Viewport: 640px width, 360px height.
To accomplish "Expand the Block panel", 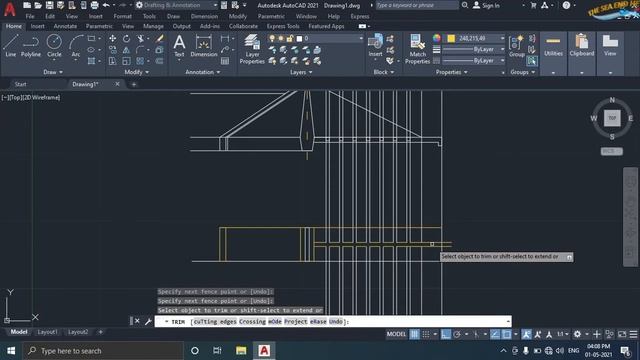I will [384, 72].
